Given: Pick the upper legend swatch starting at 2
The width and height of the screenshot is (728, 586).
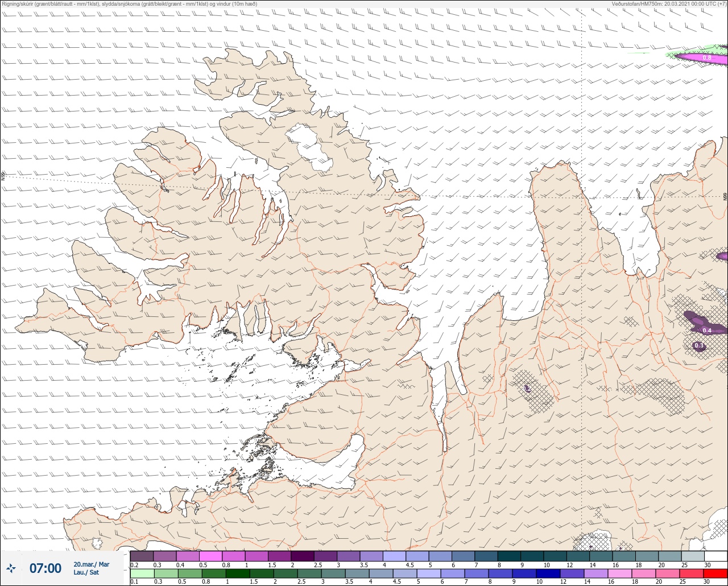Looking at the screenshot, I should point(303,556).
